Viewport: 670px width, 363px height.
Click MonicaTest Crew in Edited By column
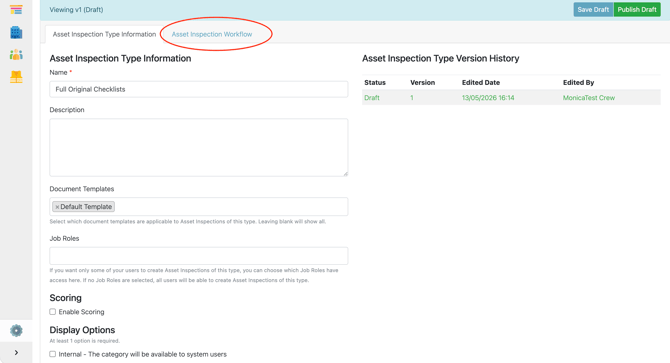pyautogui.click(x=589, y=98)
